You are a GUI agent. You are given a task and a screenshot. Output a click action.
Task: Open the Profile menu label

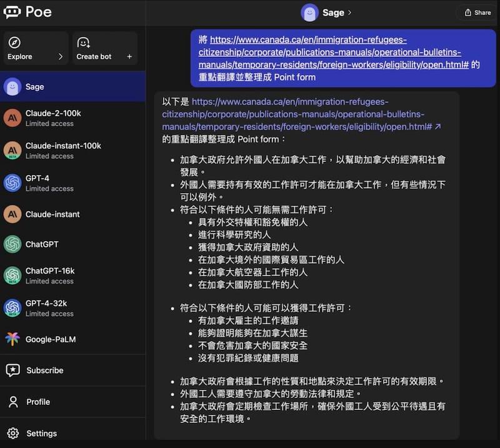click(x=38, y=402)
